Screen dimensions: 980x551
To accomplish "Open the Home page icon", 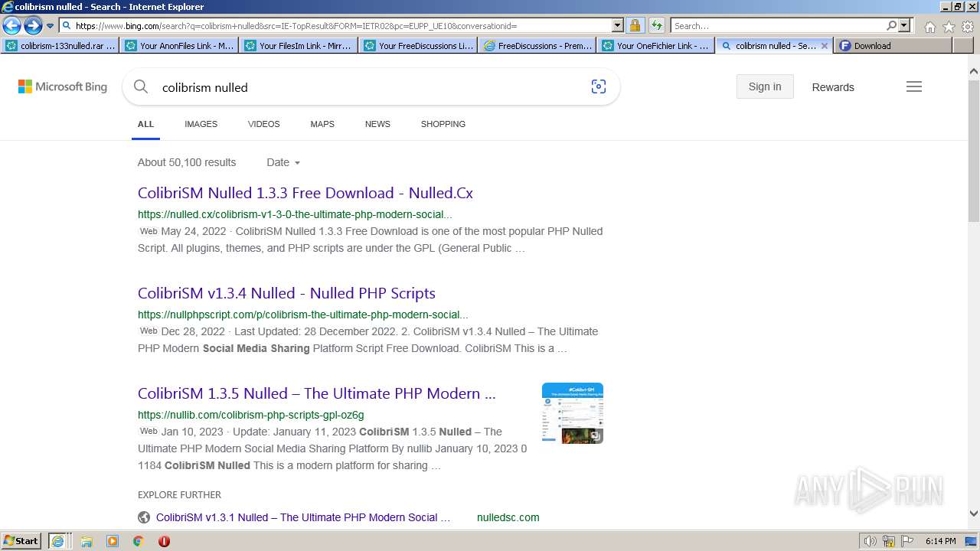I will click(929, 27).
